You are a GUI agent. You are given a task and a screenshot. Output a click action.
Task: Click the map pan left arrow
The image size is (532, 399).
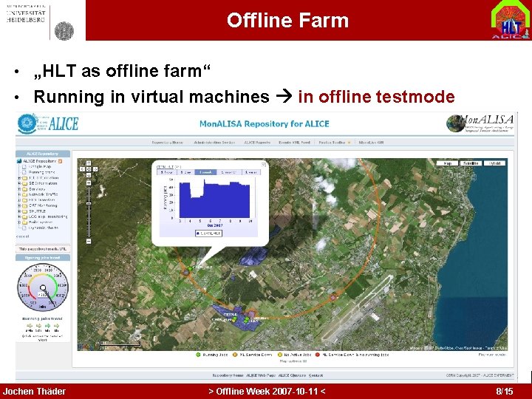[x=83, y=169]
